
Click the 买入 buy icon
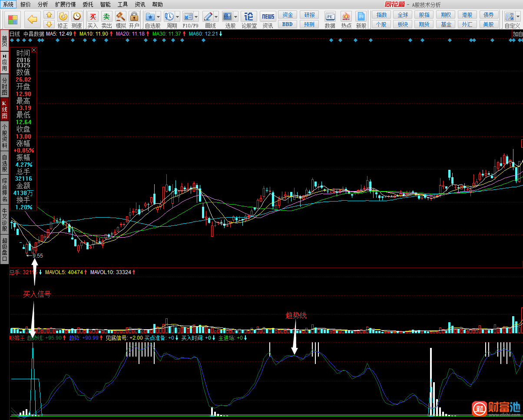[93, 20]
